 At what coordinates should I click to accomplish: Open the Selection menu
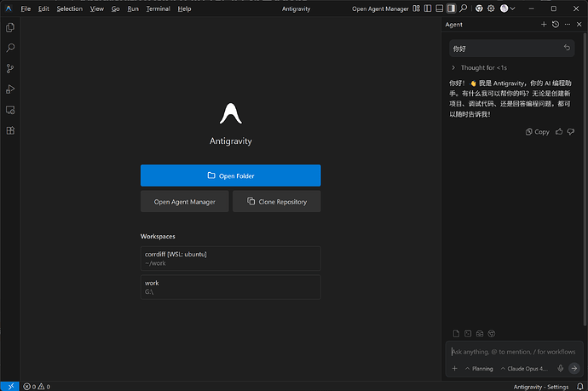pyautogui.click(x=69, y=9)
